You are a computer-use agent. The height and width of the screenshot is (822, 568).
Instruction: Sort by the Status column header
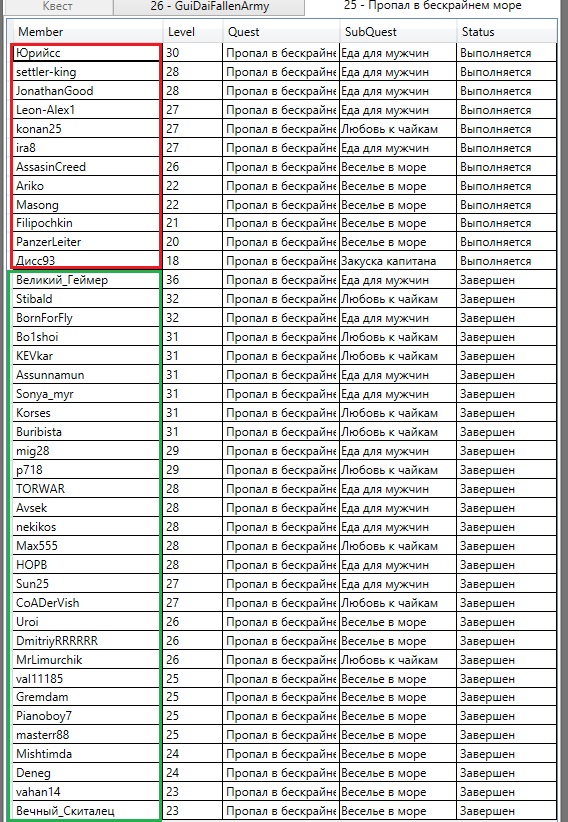(507, 31)
